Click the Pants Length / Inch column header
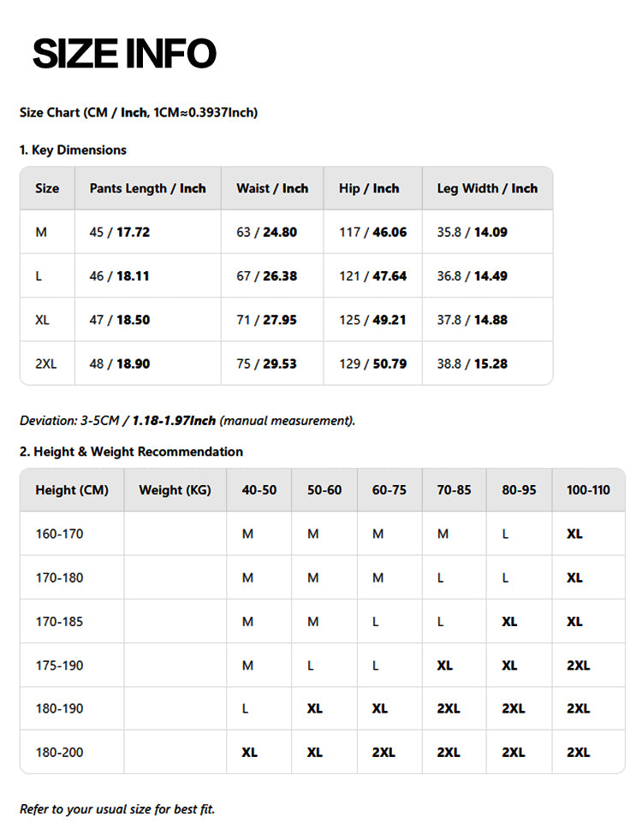 click(147, 188)
